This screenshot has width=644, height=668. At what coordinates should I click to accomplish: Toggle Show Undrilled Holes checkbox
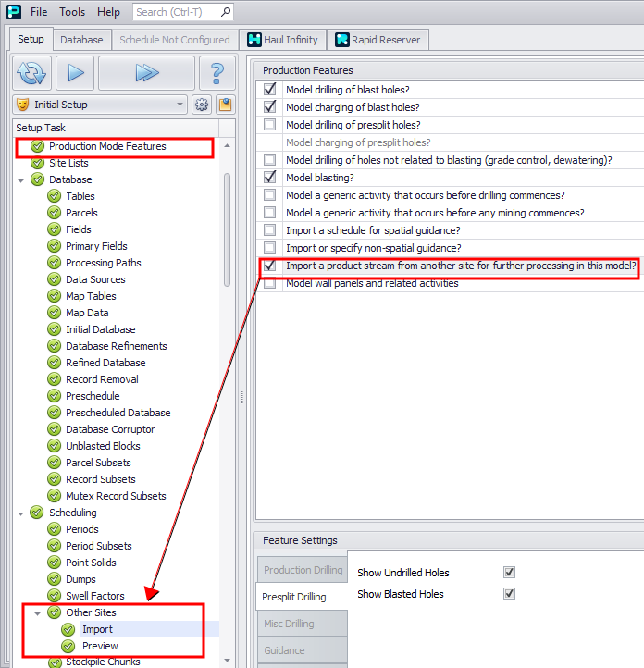(x=510, y=572)
